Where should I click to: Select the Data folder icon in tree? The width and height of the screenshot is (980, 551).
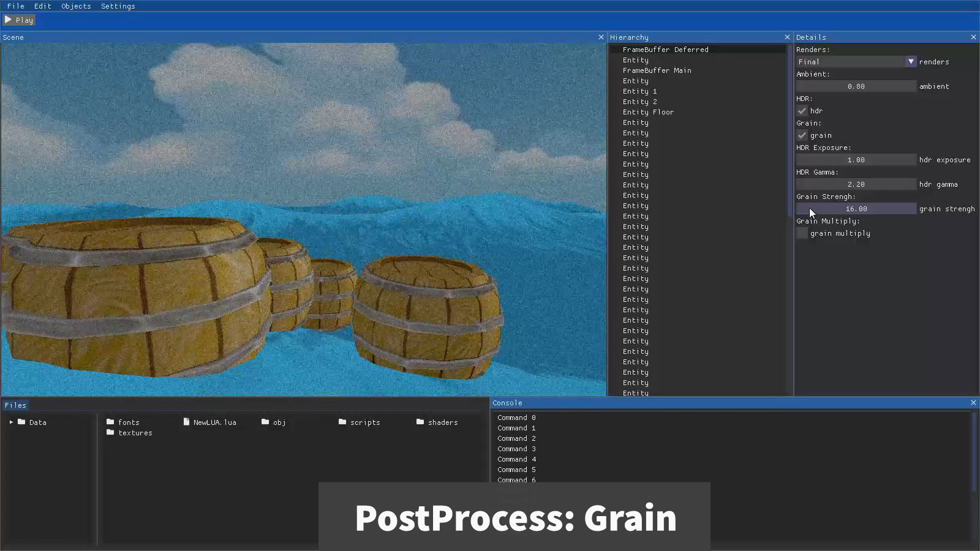21,422
